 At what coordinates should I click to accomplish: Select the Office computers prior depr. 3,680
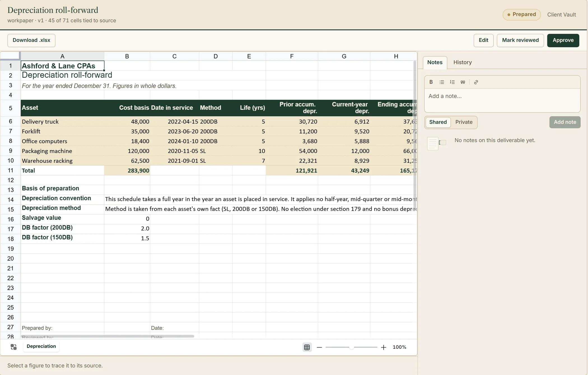coord(292,141)
